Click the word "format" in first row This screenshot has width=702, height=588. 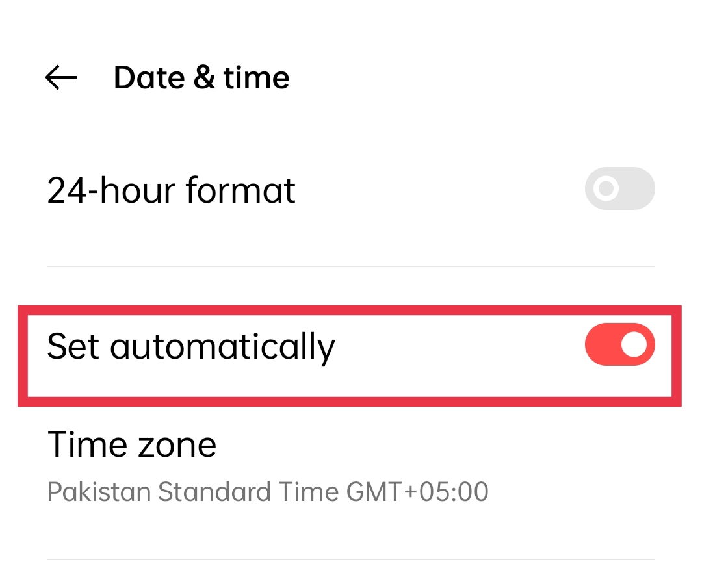click(240, 190)
